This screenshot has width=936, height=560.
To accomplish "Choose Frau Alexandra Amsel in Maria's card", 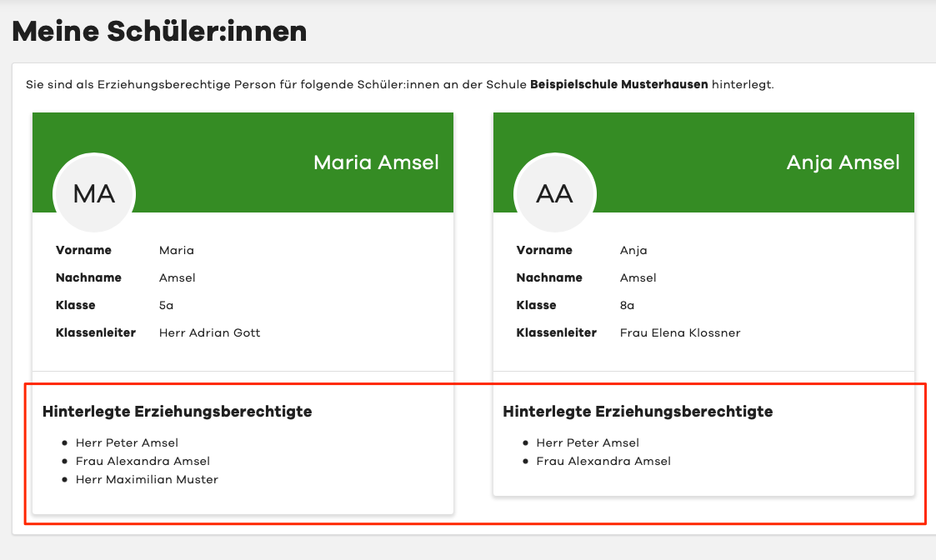I will [x=143, y=461].
